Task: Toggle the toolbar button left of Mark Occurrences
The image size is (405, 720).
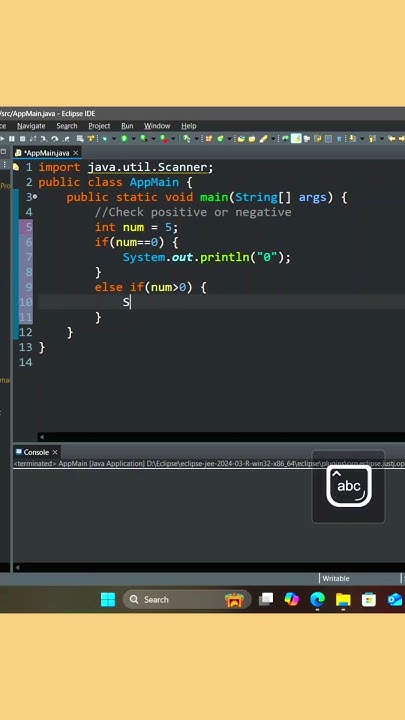Action: coord(284,138)
